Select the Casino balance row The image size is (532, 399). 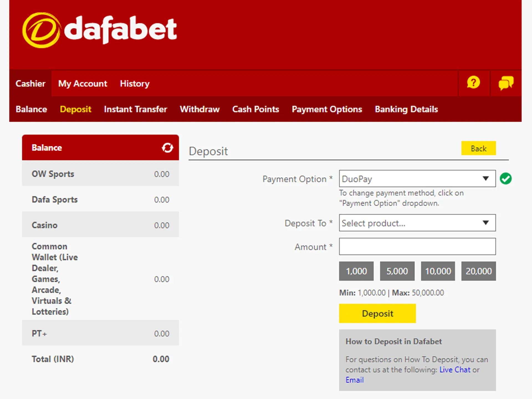(100, 225)
